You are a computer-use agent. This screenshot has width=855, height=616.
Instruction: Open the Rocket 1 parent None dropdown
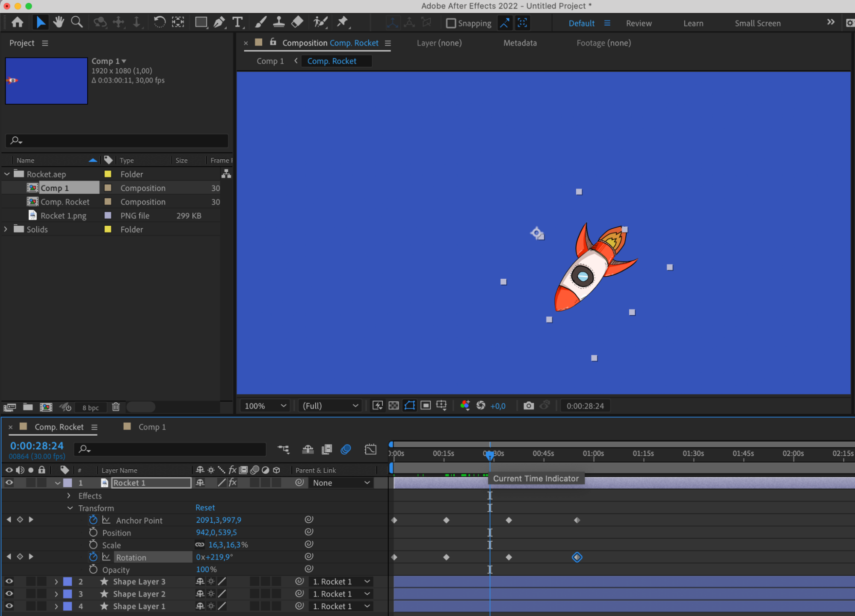click(341, 483)
